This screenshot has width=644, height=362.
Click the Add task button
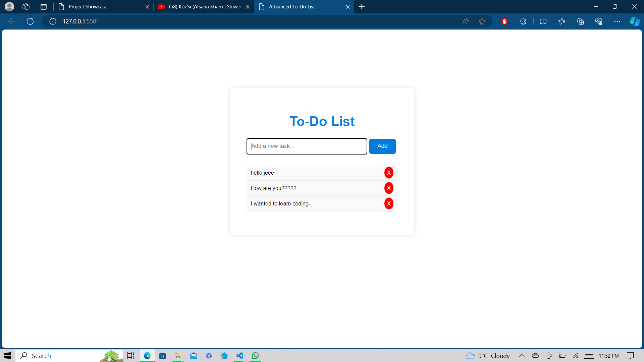(382, 146)
